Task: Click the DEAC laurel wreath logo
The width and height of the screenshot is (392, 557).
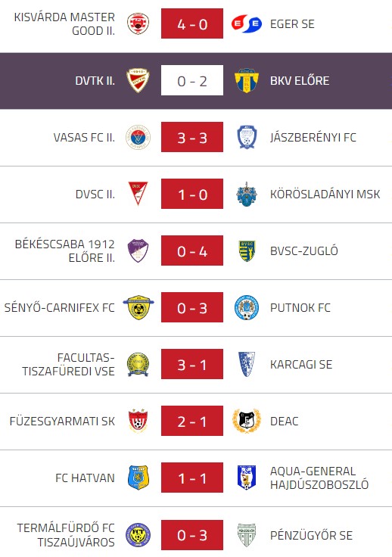Action: [247, 421]
